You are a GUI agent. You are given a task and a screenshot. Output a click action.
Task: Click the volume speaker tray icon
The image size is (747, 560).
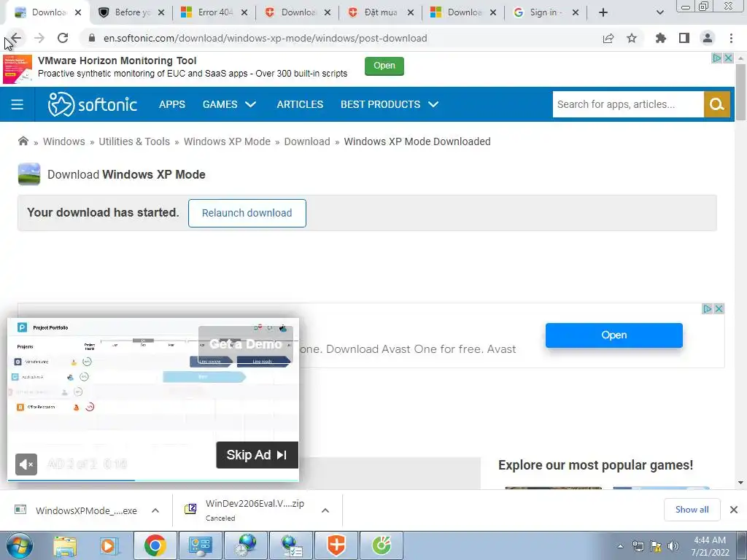click(x=673, y=546)
